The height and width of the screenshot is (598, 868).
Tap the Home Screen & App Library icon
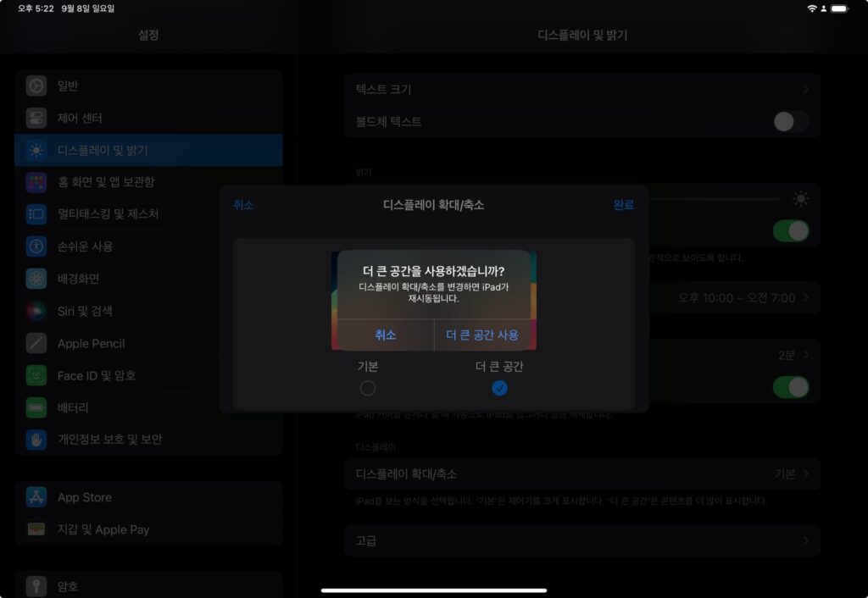(36, 182)
